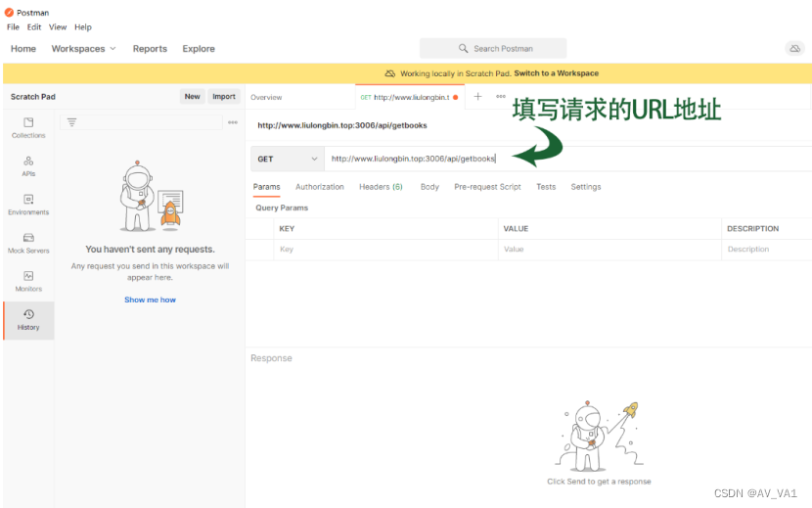Viewport: 812px width, 508px height.
Task: Switch to the Headers (6) tab
Action: [381, 187]
